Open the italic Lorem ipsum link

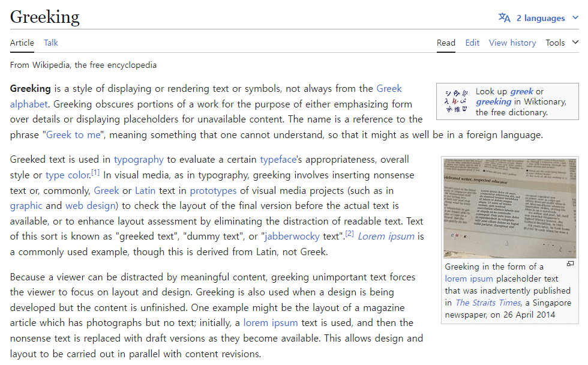(x=386, y=237)
